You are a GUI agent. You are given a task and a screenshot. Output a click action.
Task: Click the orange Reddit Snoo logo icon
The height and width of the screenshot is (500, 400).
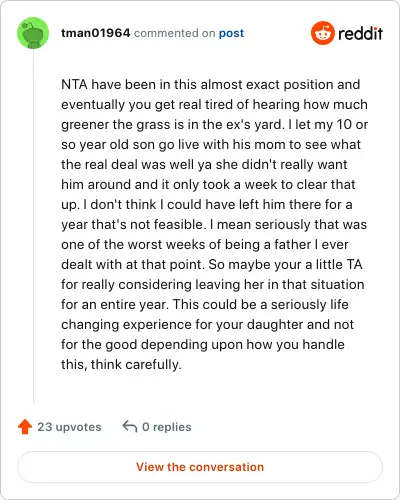[x=323, y=33]
